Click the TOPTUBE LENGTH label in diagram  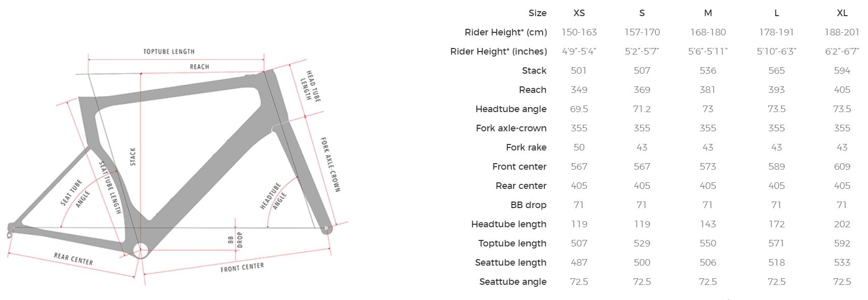(169, 52)
